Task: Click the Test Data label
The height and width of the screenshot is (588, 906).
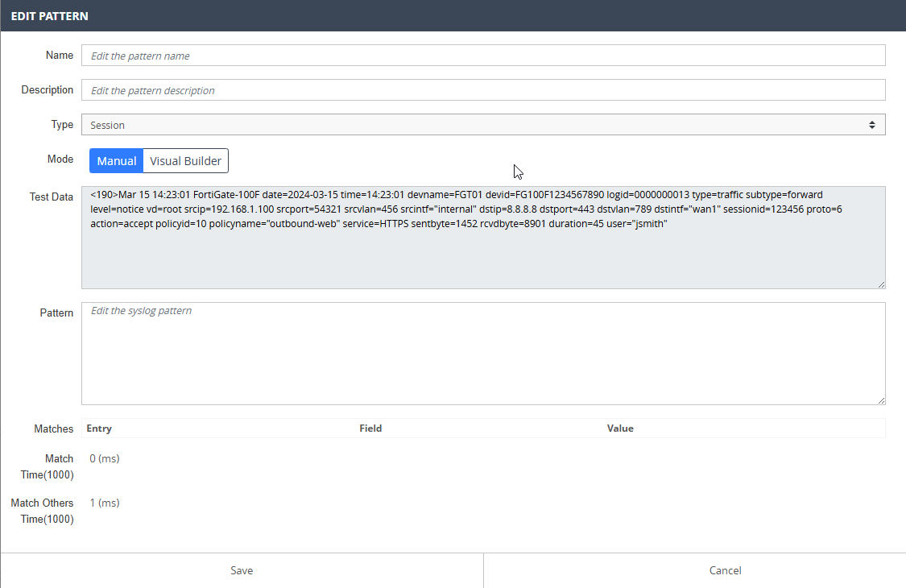Action: [52, 197]
